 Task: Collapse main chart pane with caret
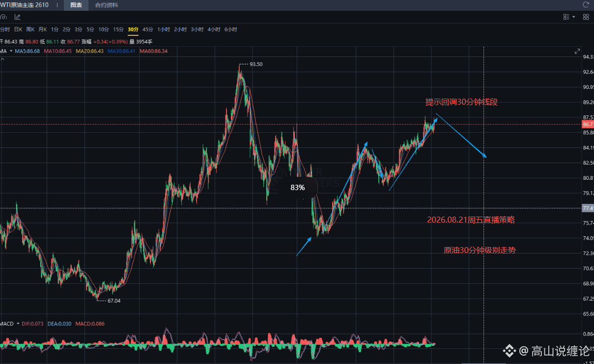pos(2,59)
